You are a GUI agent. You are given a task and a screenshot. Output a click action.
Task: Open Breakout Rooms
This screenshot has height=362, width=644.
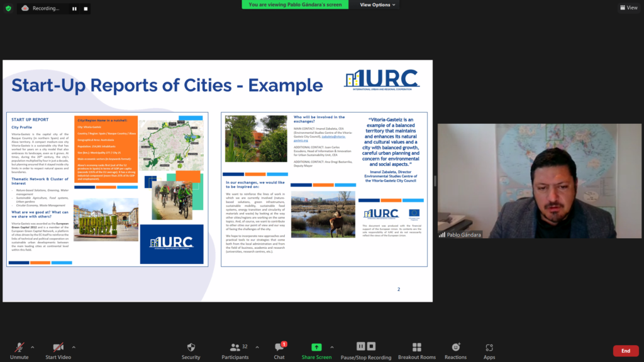pos(416,350)
